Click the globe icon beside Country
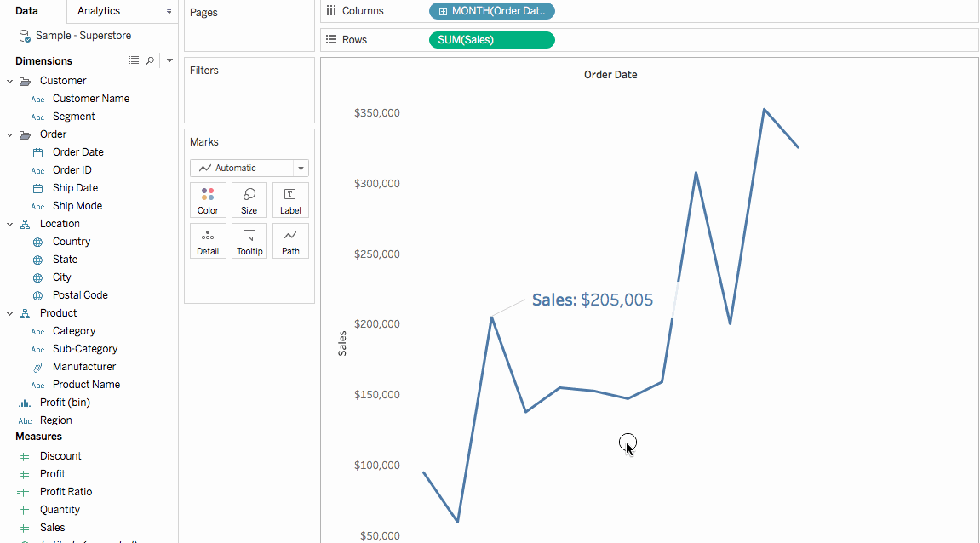This screenshot has height=543, width=980. pyautogui.click(x=37, y=242)
